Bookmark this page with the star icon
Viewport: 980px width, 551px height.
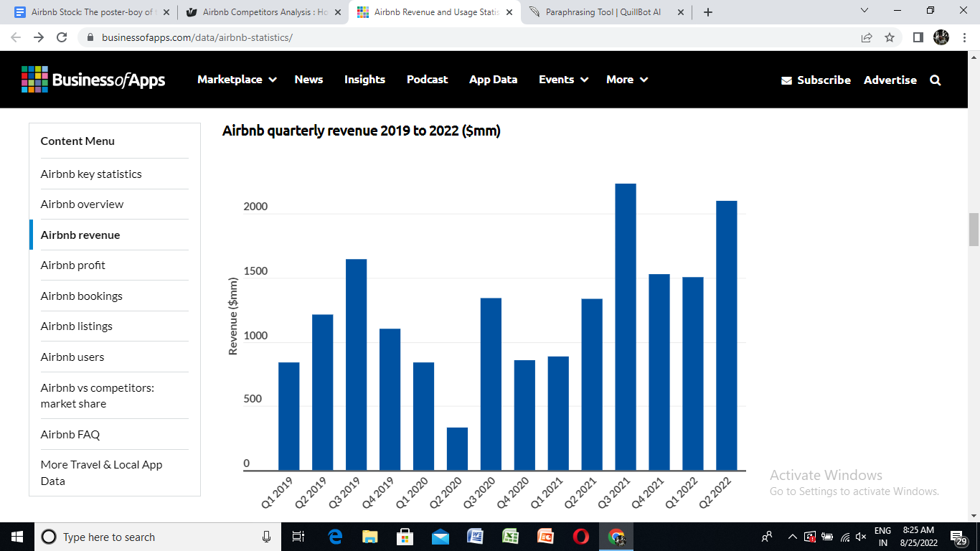[890, 37]
